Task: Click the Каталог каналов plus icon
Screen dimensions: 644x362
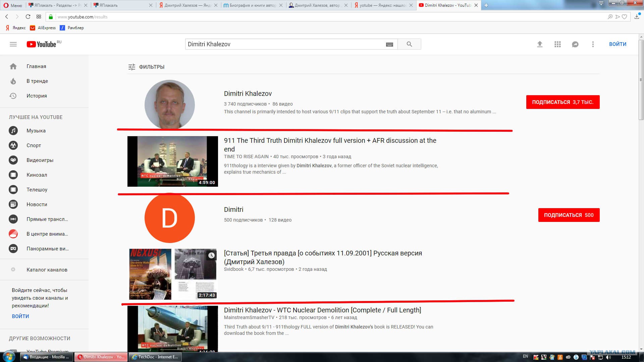Action: pyautogui.click(x=13, y=269)
